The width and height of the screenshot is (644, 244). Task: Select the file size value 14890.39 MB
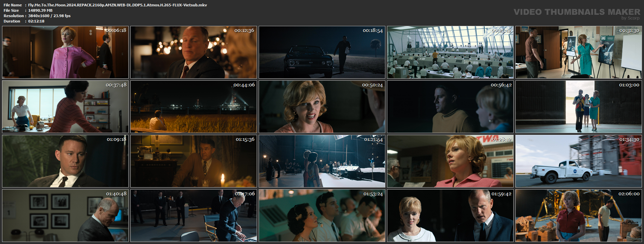pos(40,10)
